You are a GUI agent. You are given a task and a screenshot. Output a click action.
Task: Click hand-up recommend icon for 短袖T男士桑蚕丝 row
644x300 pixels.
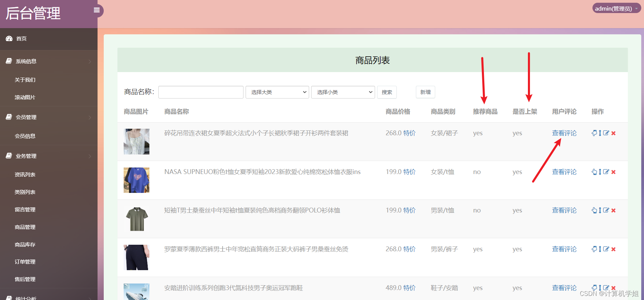(594, 210)
